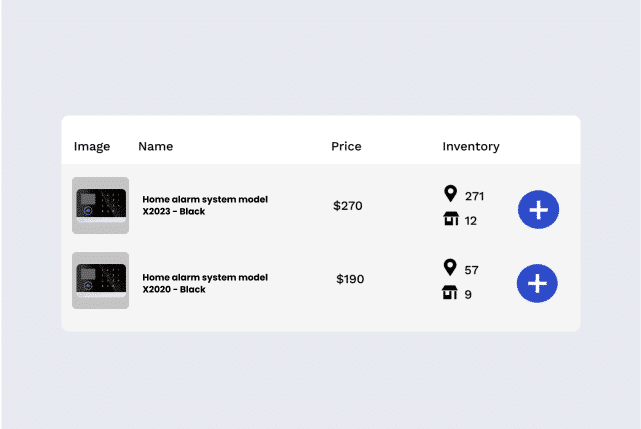Click the store icon beside 9

click(450, 292)
